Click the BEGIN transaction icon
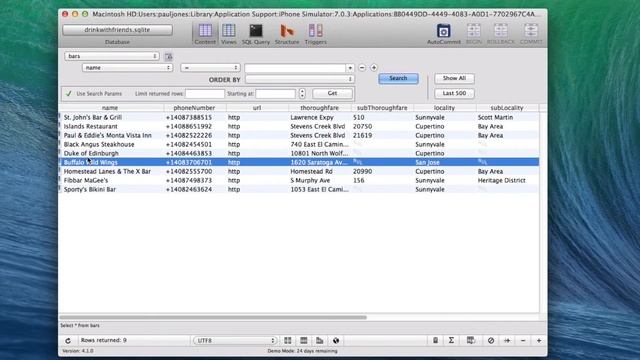Image resolution: width=640 pixels, height=360 pixels. click(x=473, y=34)
